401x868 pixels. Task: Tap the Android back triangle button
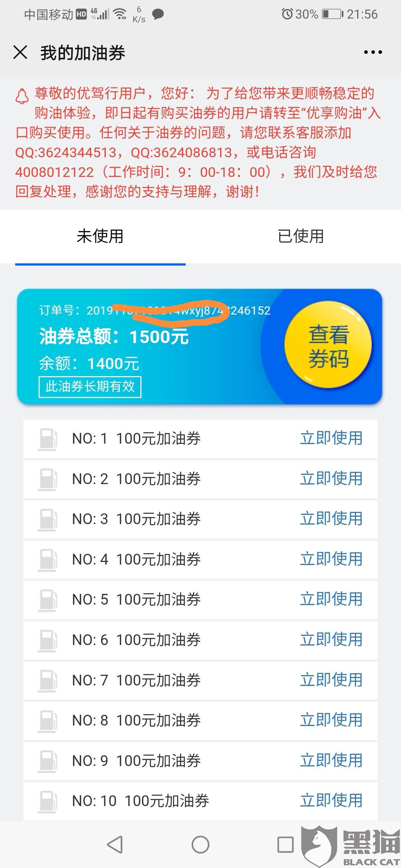[x=115, y=845]
